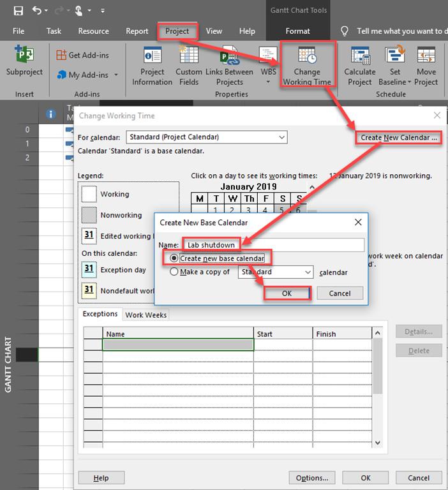
Task: Select the Make a copy of option
Action: click(174, 272)
